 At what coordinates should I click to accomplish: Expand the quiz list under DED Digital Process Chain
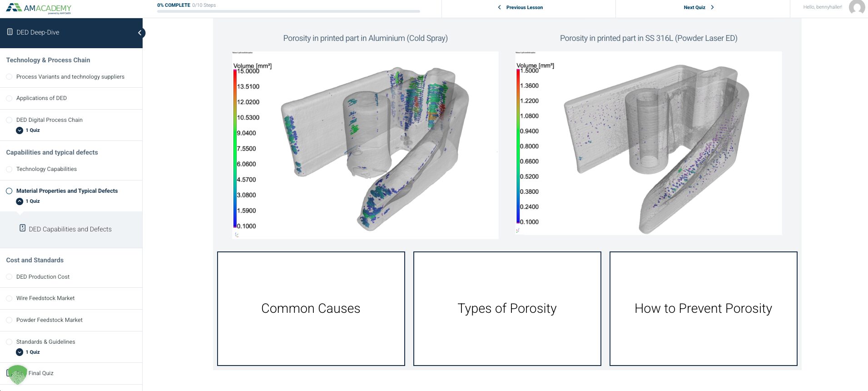[20, 130]
